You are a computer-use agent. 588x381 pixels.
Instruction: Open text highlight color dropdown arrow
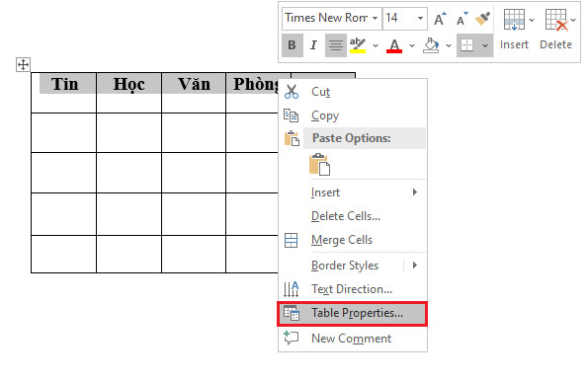376,45
